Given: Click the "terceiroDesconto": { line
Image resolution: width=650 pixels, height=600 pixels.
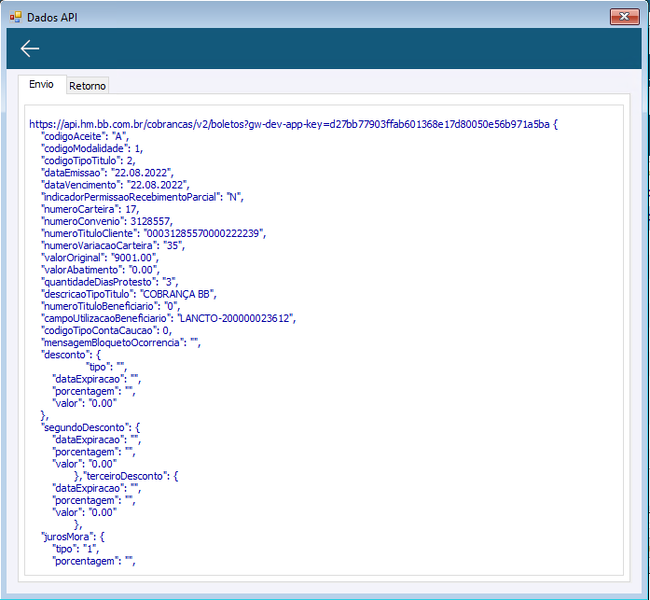Looking at the screenshot, I should (131, 476).
